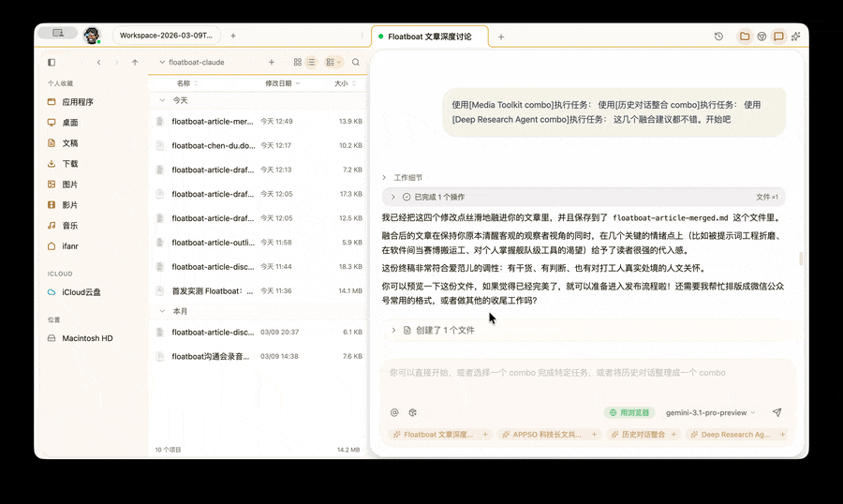Add the APPSO combo with its plus
Viewport: 843px width, 504px height.
click(x=594, y=435)
